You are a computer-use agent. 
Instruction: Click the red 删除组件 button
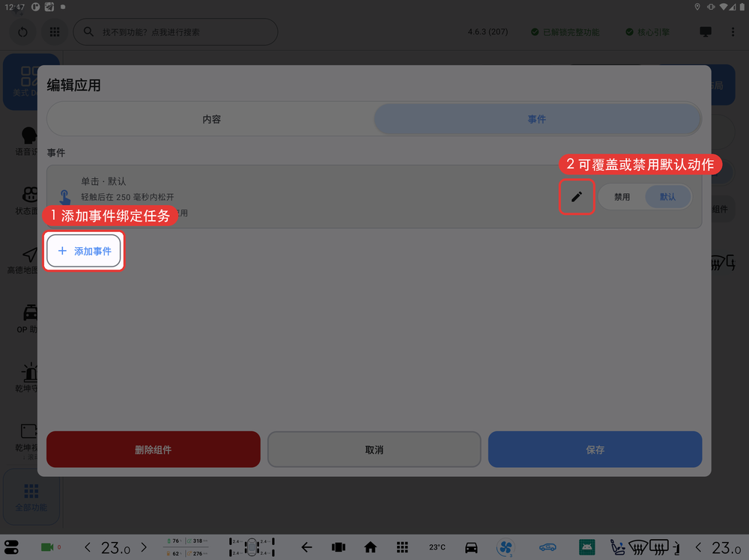154,449
